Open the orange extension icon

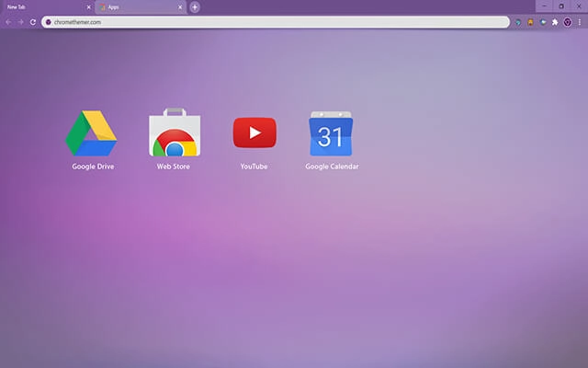pyautogui.click(x=530, y=22)
